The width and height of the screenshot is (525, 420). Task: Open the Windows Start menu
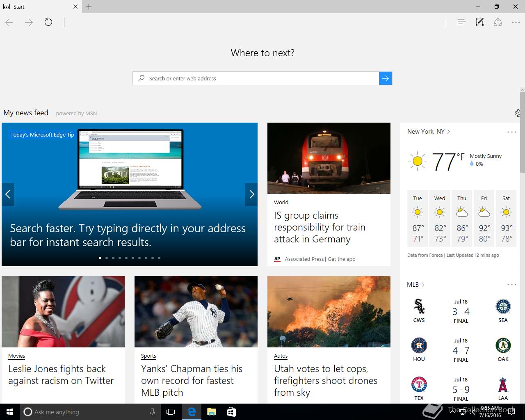(x=10, y=412)
